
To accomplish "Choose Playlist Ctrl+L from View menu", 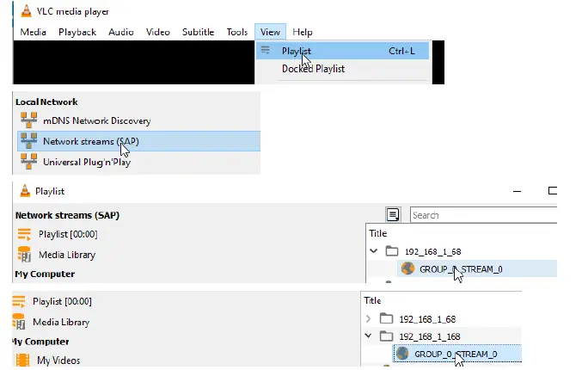I will [342, 51].
